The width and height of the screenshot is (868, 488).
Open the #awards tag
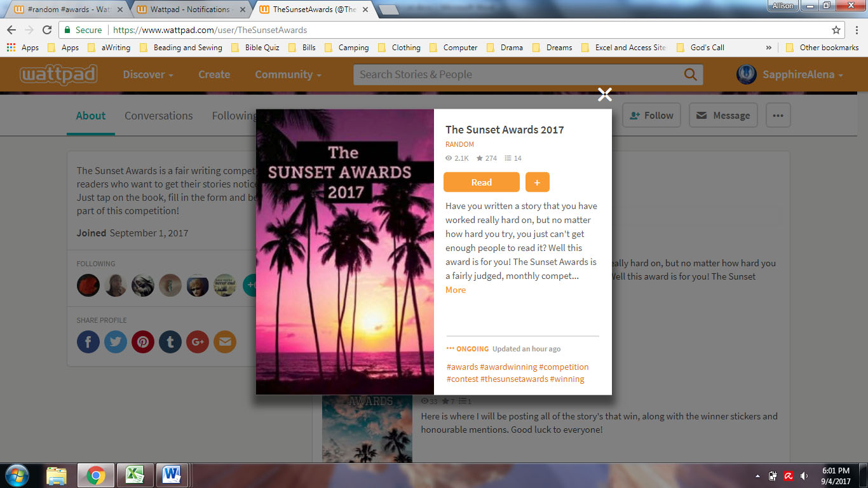(462, 367)
